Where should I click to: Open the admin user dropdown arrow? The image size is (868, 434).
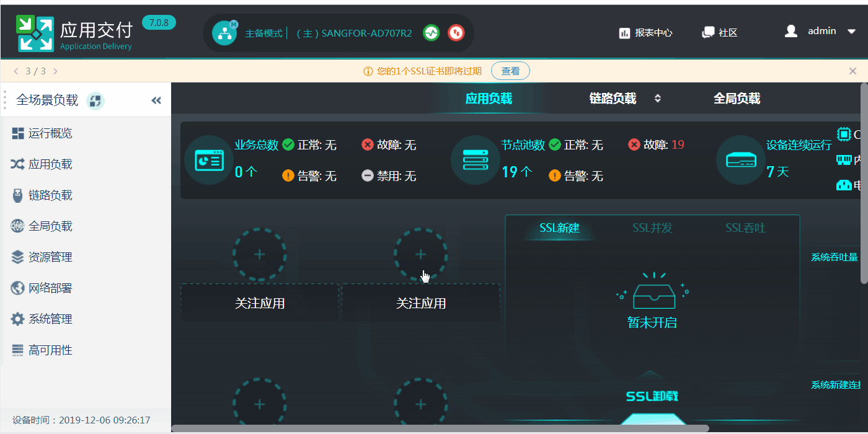[x=852, y=32]
